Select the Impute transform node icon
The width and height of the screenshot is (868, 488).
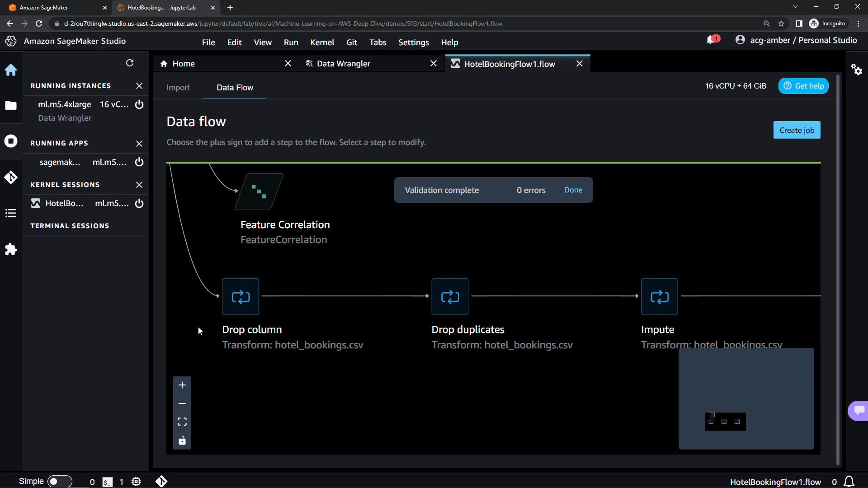tap(659, 297)
